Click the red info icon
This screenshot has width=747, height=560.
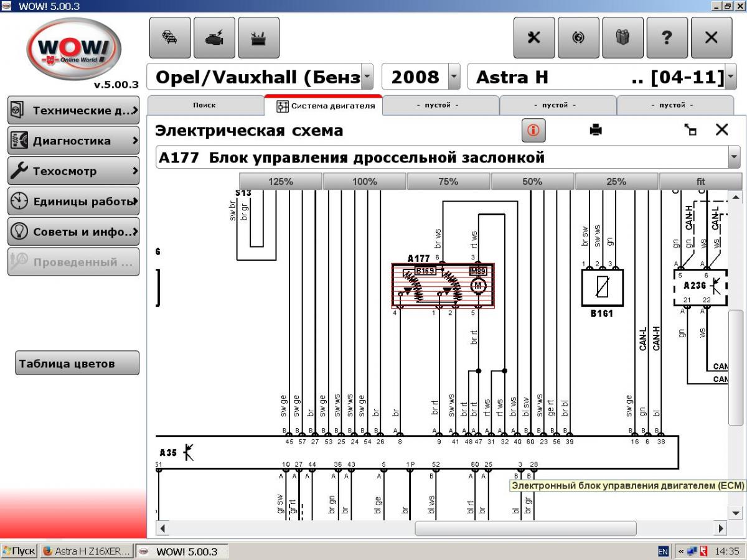point(533,131)
